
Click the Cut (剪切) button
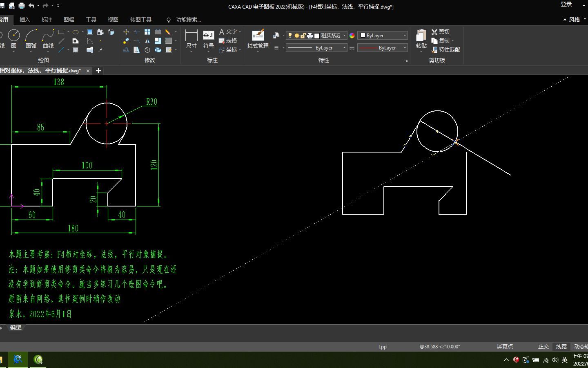tap(441, 32)
